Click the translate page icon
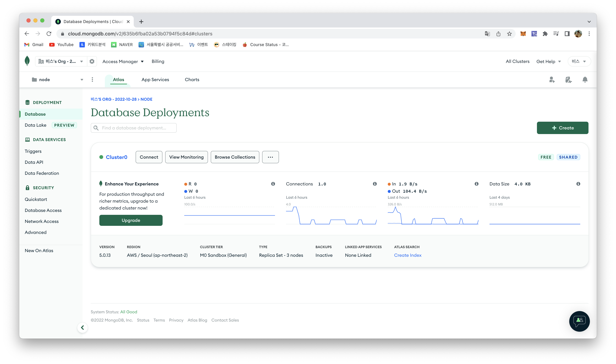The height and width of the screenshot is (364, 616). click(x=487, y=34)
